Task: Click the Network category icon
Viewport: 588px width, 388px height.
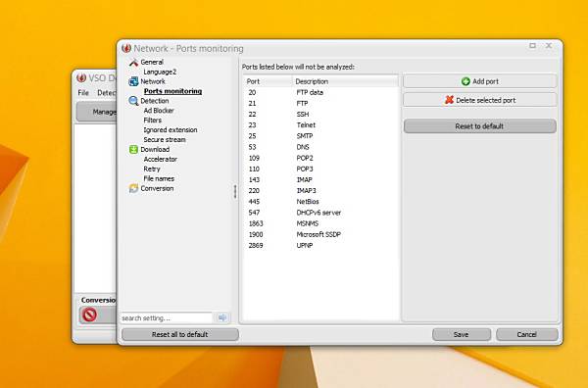Action: (x=133, y=81)
